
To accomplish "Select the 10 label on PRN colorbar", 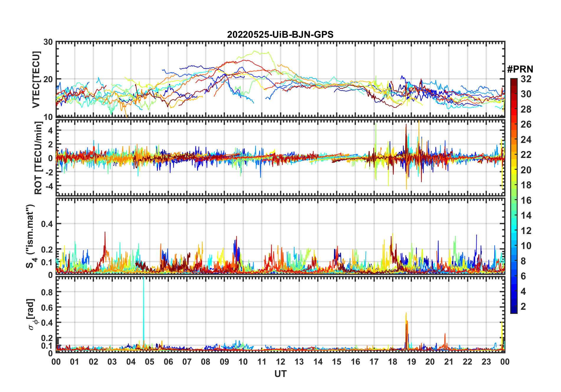I will pyautogui.click(x=526, y=246).
